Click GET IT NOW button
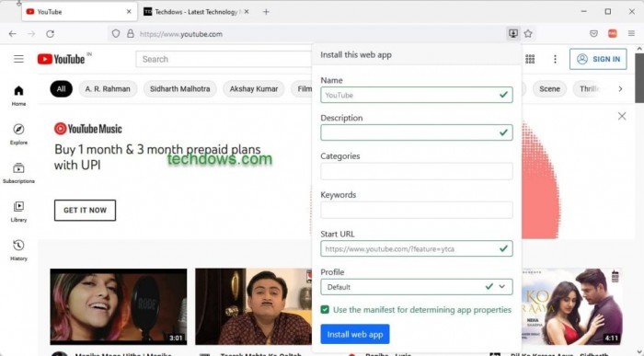The width and height of the screenshot is (644, 356). (85, 211)
